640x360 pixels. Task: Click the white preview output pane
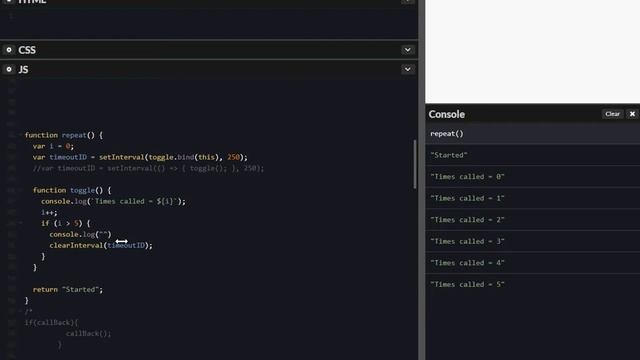pos(533,51)
